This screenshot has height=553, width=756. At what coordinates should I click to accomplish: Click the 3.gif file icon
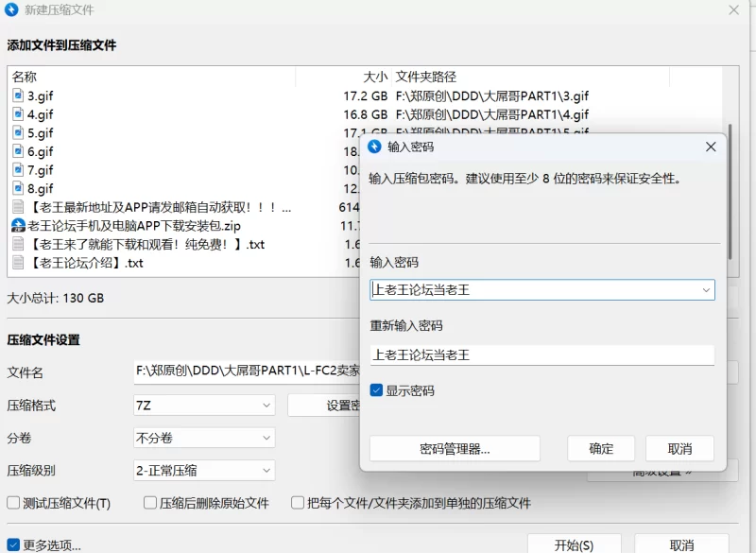point(18,95)
